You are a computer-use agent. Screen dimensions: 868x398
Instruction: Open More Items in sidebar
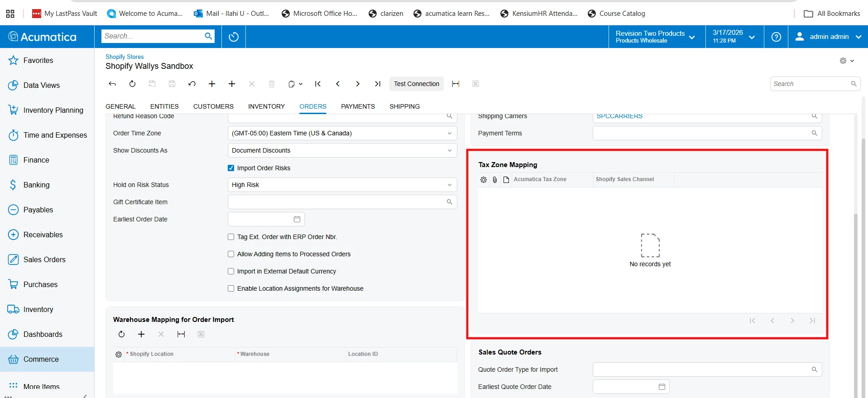click(47, 386)
